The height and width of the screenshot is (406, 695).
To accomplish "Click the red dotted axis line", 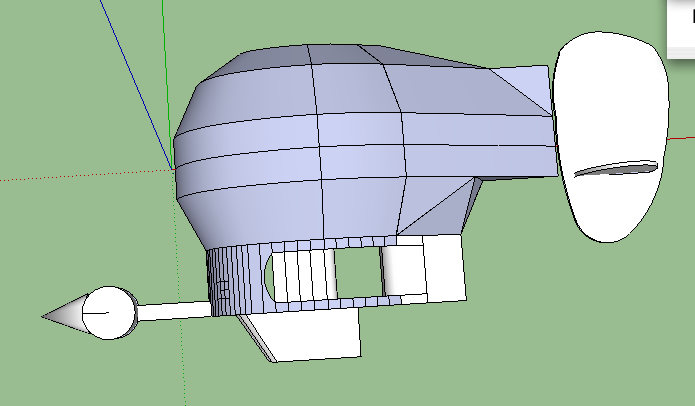I will pyautogui.click(x=80, y=177).
